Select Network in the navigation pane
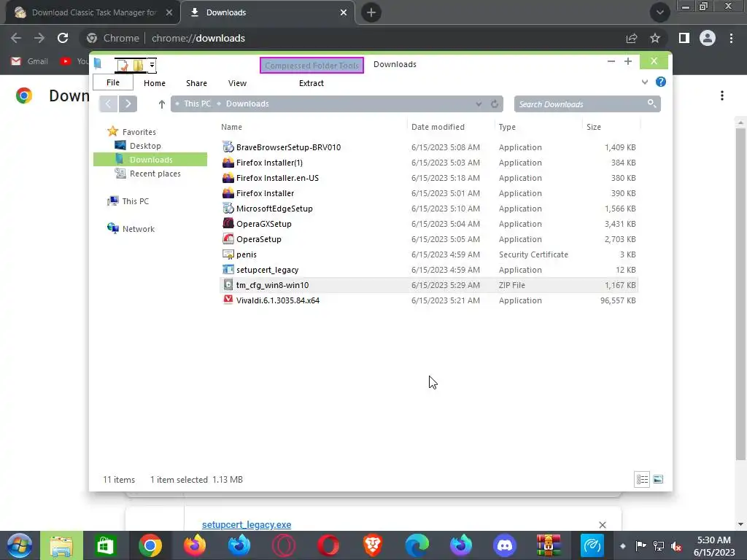The image size is (747, 560). 138,229
